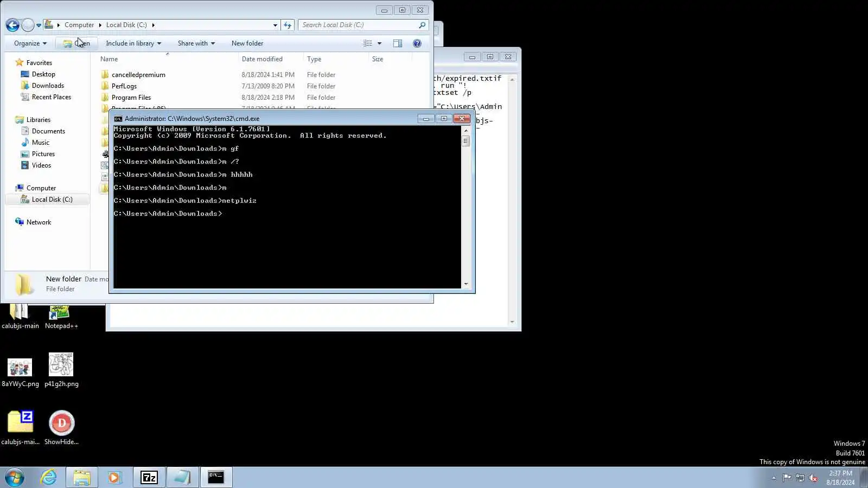Image resolution: width=868 pixels, height=488 pixels.
Task: Select the calubjs-main folder on desktop
Action: pos(20,316)
